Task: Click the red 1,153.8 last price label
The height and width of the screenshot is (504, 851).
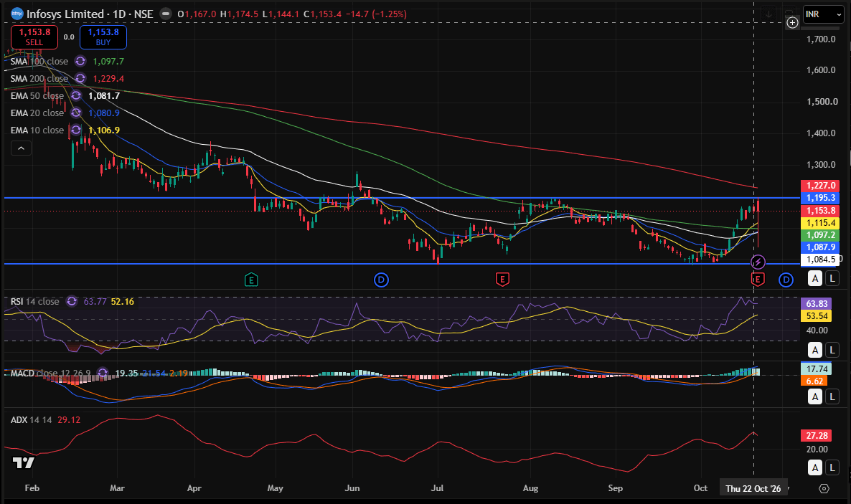Action: pos(820,211)
